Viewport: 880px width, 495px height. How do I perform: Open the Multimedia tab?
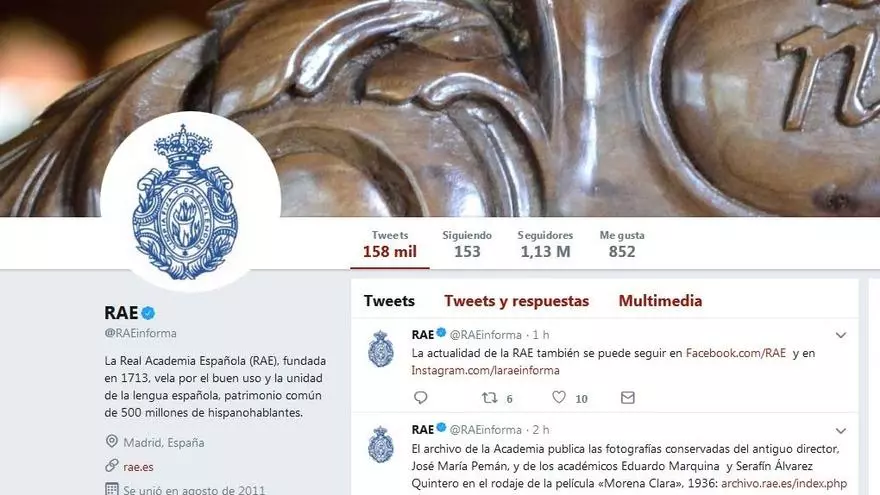tap(660, 301)
